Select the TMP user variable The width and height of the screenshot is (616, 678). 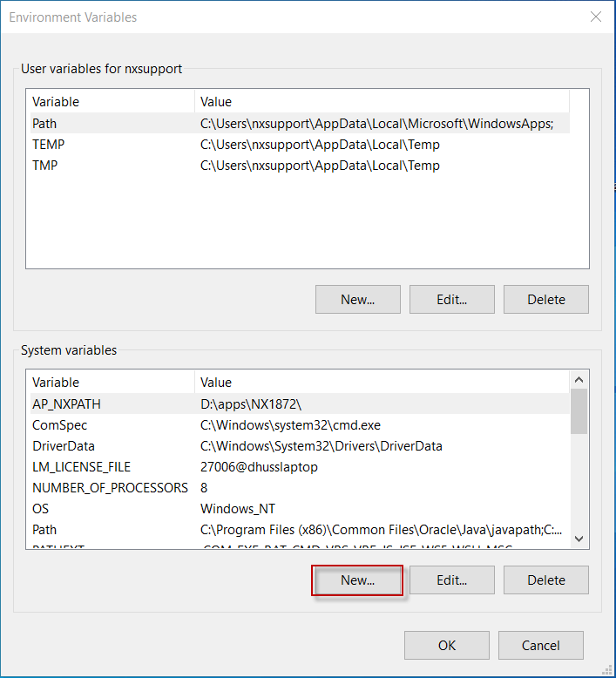pos(45,166)
